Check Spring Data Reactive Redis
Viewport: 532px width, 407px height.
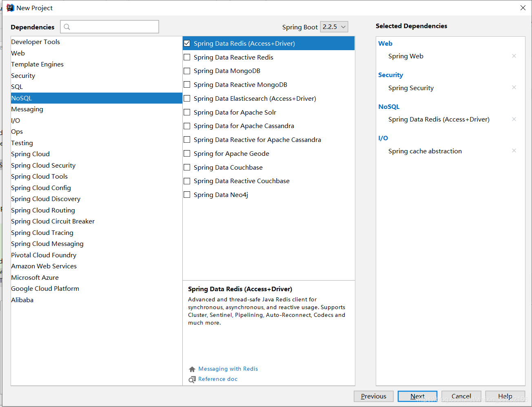(x=187, y=57)
